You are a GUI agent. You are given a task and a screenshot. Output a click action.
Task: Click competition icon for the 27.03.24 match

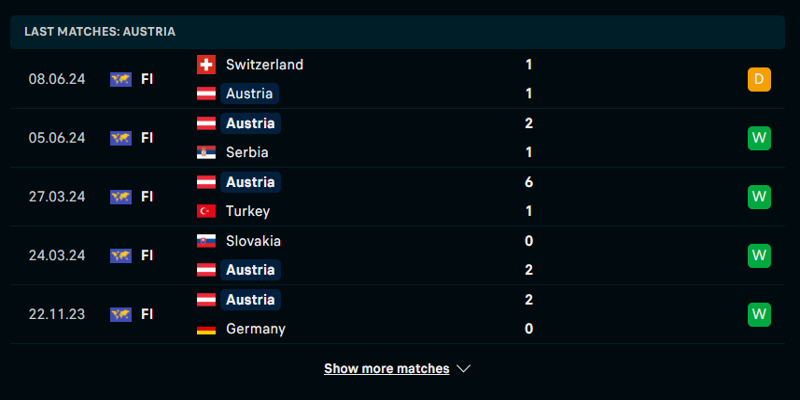(x=121, y=196)
